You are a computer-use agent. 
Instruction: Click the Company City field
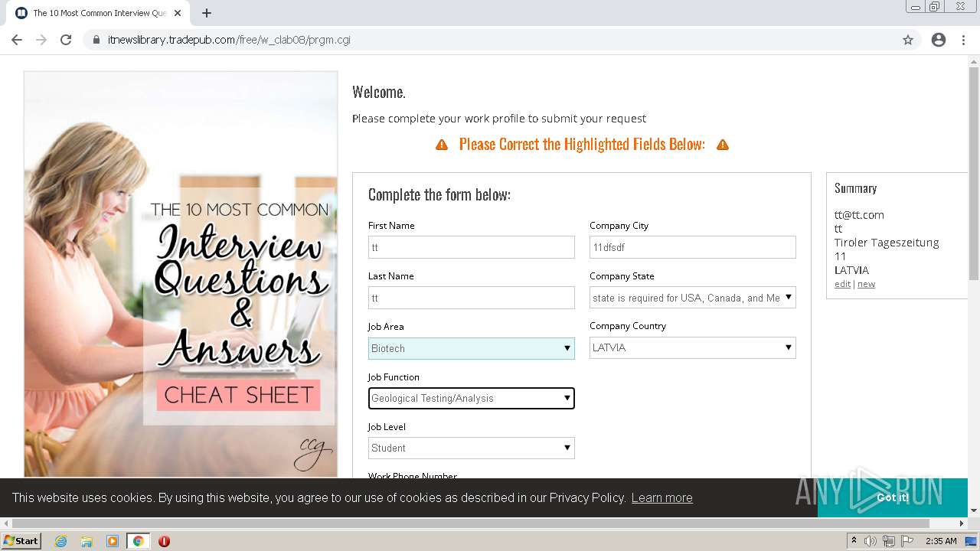point(693,247)
